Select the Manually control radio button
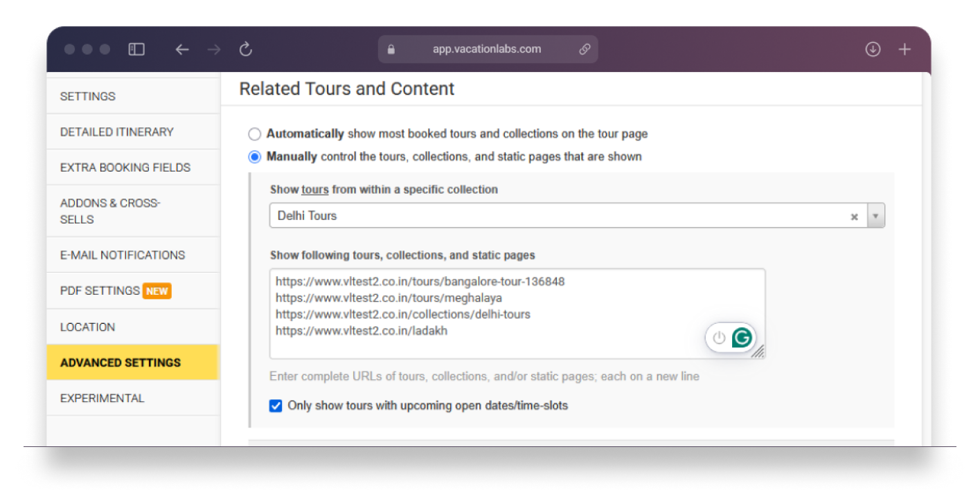This screenshot has width=980, height=492. (x=255, y=157)
